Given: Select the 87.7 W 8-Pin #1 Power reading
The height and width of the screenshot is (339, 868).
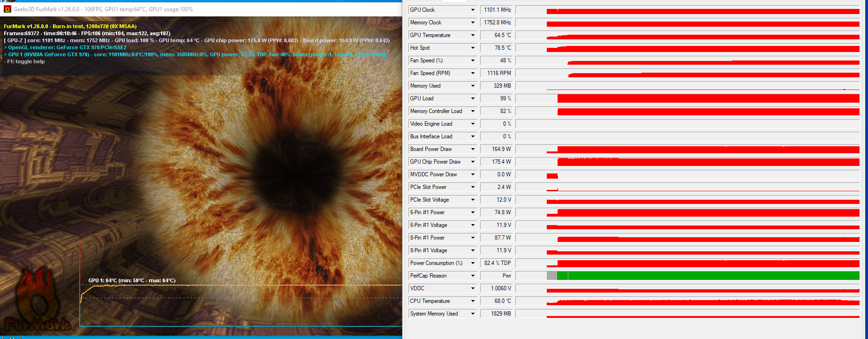Looking at the screenshot, I should click(x=497, y=238).
